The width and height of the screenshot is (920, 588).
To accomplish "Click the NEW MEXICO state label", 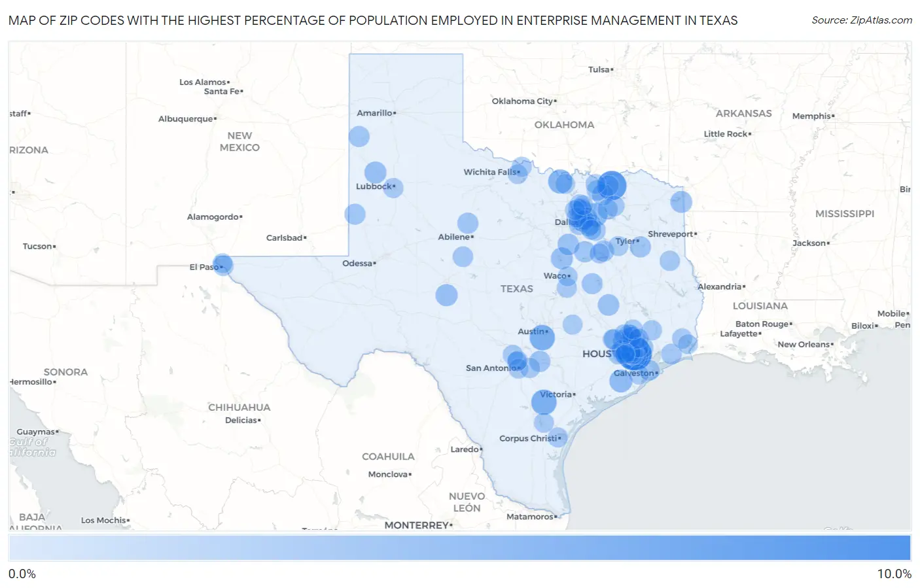I will [239, 142].
